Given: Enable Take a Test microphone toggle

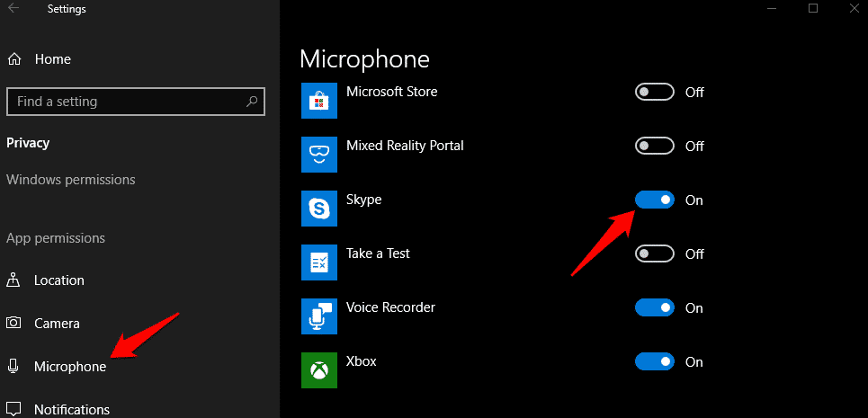Looking at the screenshot, I should [654, 253].
